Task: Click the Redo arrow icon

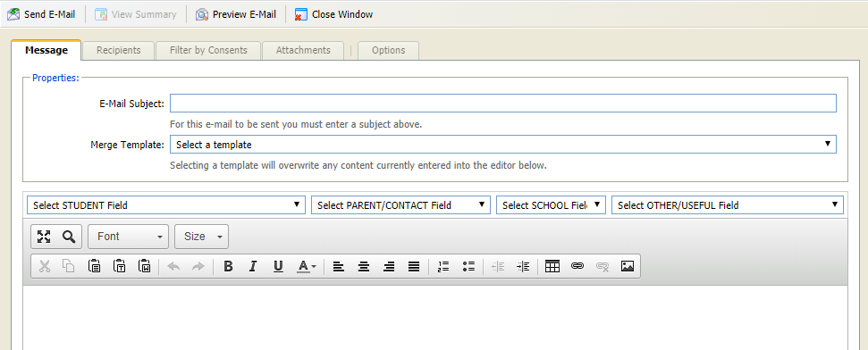Action: pos(198,266)
